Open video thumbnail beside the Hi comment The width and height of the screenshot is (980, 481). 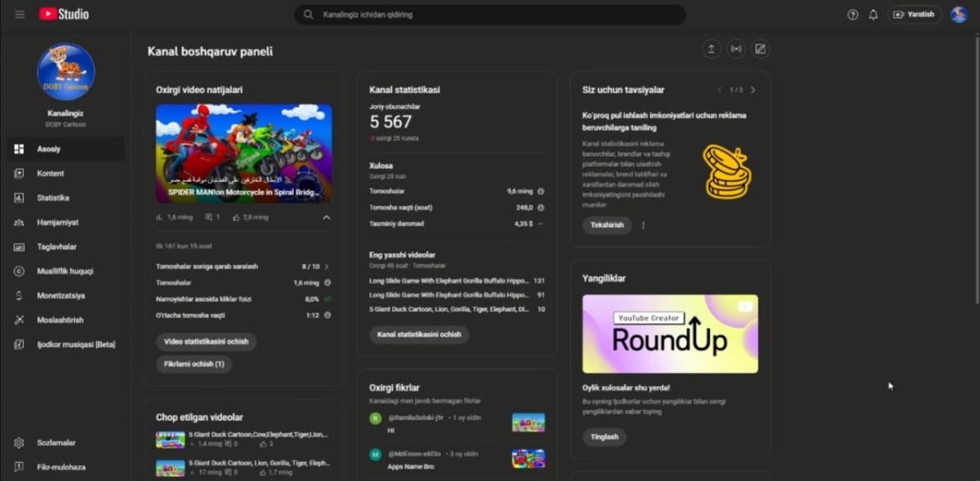[528, 422]
